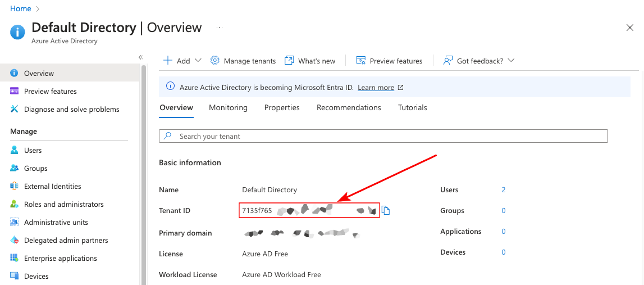This screenshot has width=644, height=285.
Task: Click the Learn more link
Action: point(376,88)
